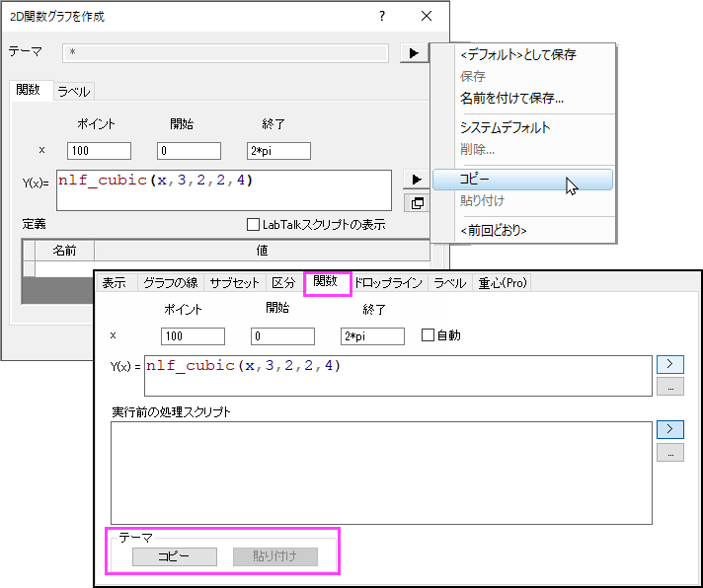Click the 値 column header in 定義 table
The height and width of the screenshot is (588, 703).
click(x=262, y=251)
